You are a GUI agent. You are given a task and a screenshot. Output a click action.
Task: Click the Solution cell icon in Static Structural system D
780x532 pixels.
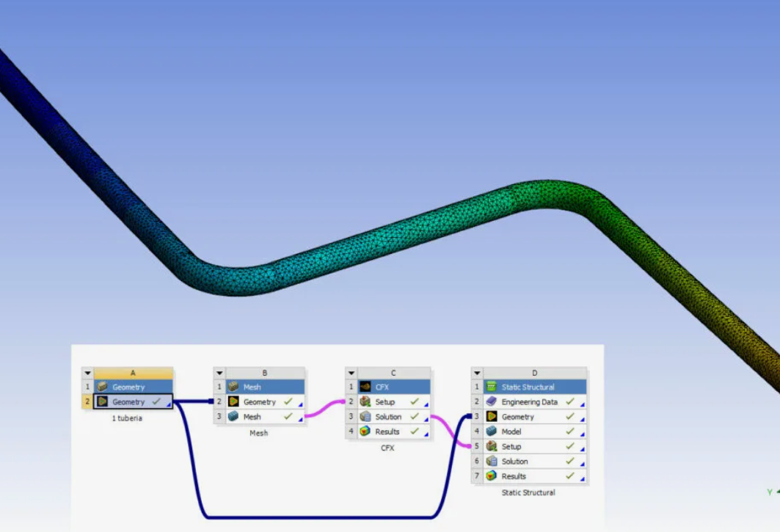(492, 462)
